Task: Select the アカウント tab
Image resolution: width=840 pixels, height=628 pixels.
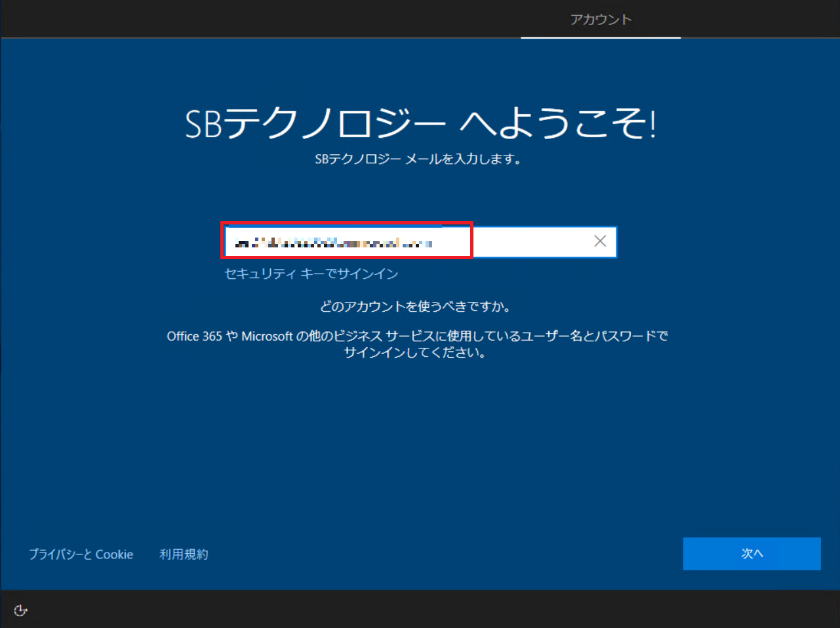Action: click(601, 20)
